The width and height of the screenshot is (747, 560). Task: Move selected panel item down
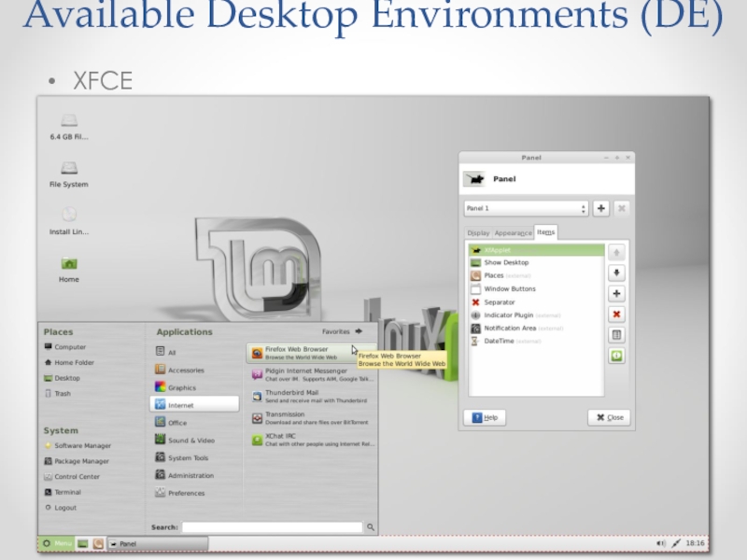click(x=616, y=273)
